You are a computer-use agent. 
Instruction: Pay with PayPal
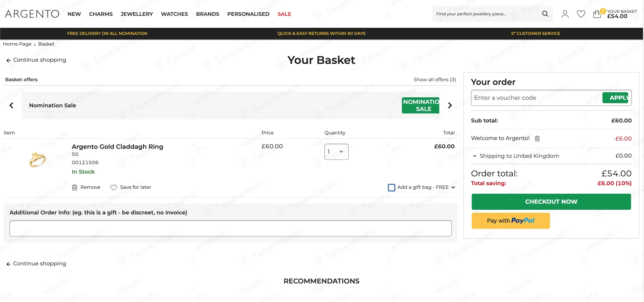(511, 221)
